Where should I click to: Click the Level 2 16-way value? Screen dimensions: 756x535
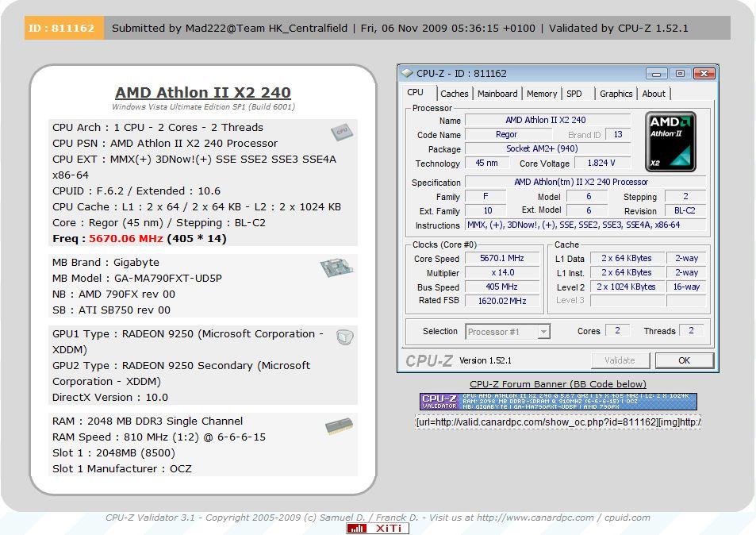pyautogui.click(x=686, y=287)
